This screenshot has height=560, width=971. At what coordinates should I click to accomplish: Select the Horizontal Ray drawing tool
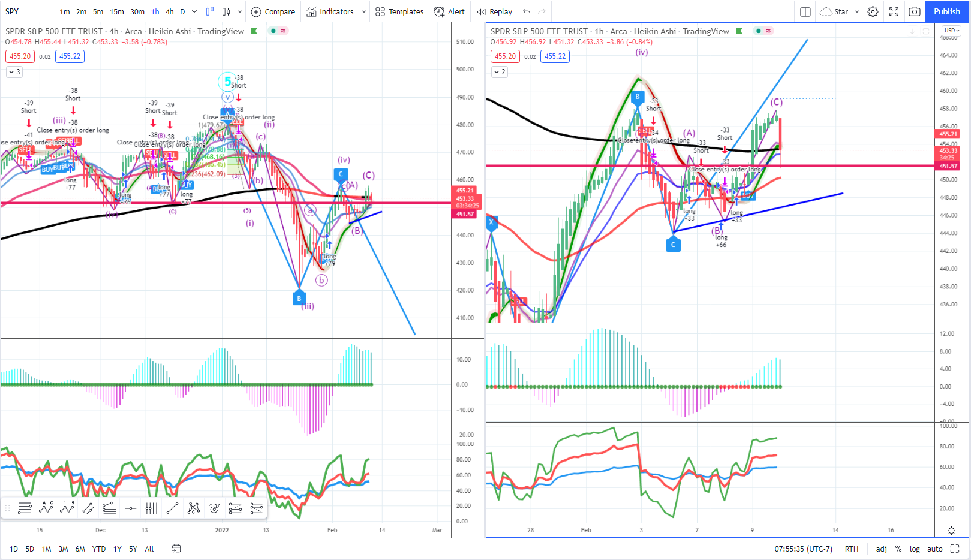pyautogui.click(x=130, y=508)
